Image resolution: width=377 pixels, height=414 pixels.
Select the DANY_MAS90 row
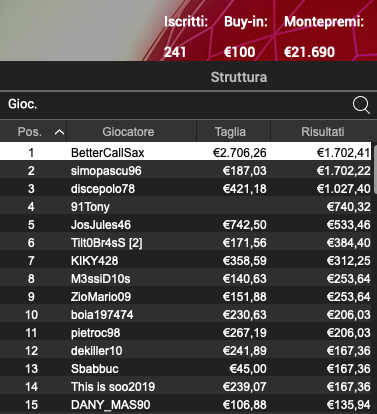click(186, 405)
